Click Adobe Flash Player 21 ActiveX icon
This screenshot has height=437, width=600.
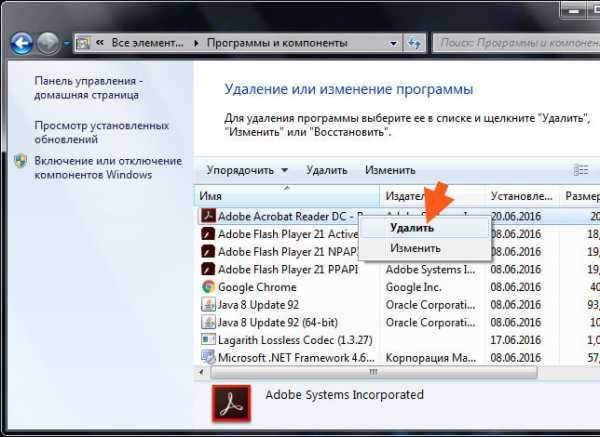click(208, 233)
